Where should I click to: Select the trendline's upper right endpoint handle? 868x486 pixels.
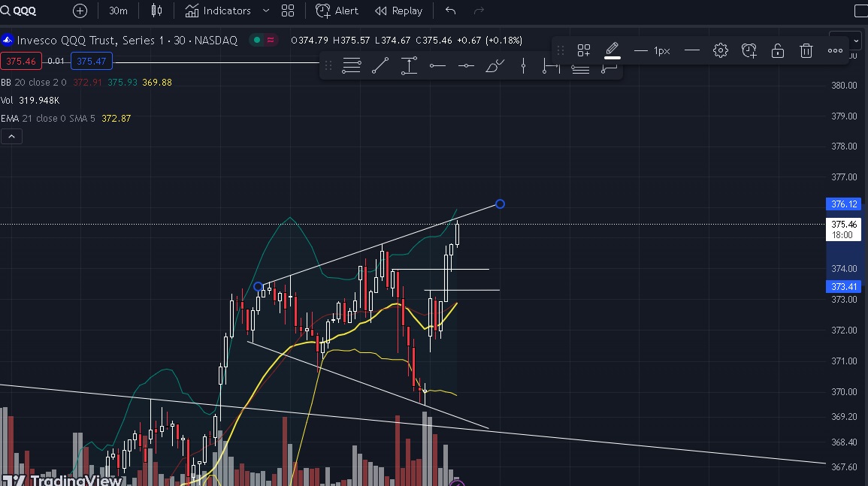click(x=500, y=204)
